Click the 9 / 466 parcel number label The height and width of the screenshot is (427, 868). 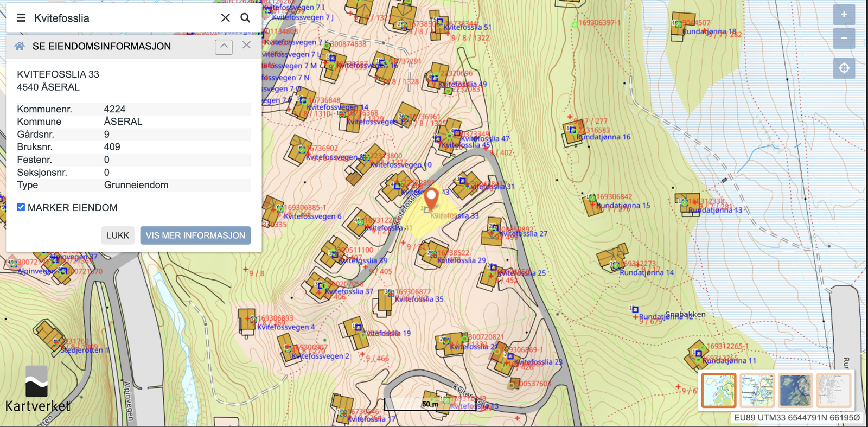(x=377, y=359)
